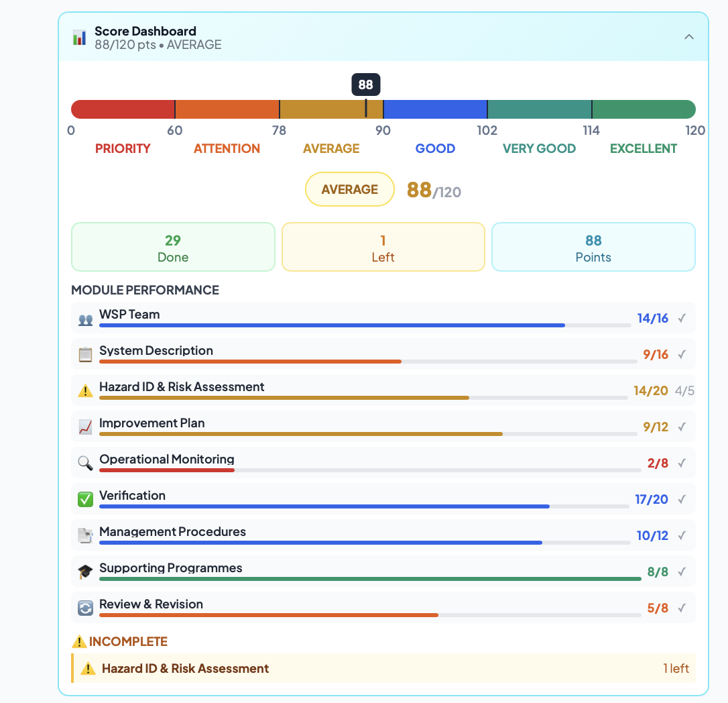Click the Improvement Plan completion checkmark

[682, 427]
